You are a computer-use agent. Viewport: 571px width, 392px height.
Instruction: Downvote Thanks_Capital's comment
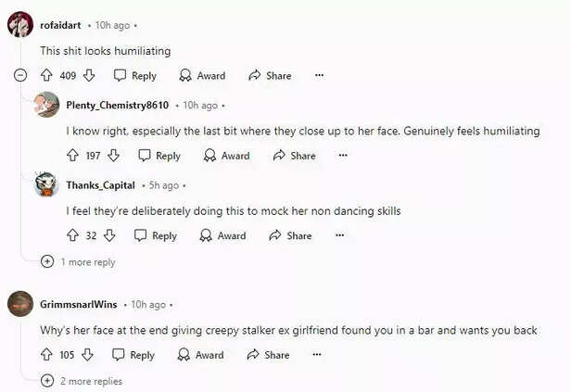[109, 235]
